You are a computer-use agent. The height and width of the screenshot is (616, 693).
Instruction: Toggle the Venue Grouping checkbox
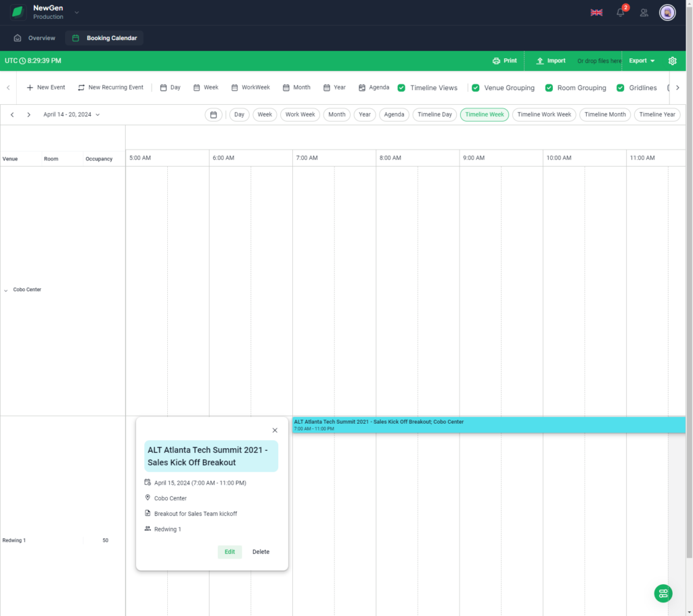coord(476,88)
